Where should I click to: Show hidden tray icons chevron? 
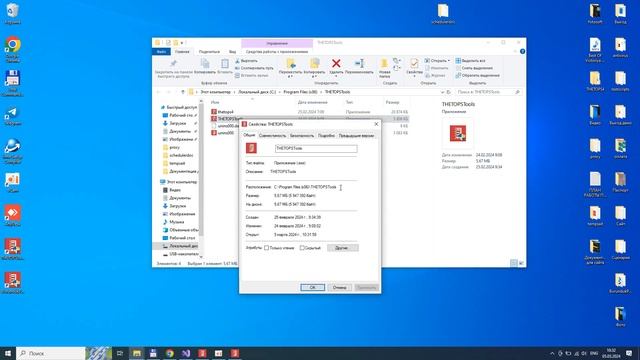pyautogui.click(x=552, y=353)
